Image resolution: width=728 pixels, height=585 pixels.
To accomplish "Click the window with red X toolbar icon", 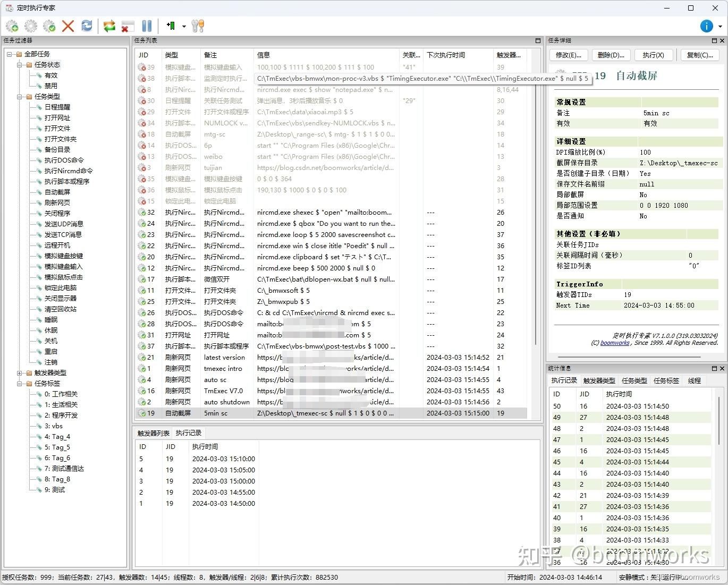I will pos(128,26).
